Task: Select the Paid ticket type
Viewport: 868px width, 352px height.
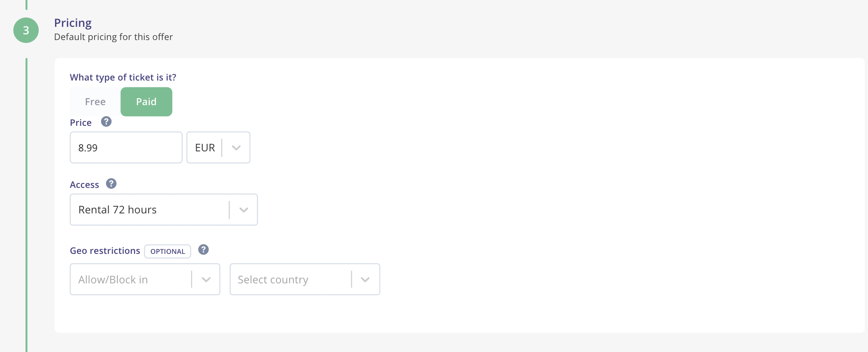Action: pyautogui.click(x=146, y=102)
